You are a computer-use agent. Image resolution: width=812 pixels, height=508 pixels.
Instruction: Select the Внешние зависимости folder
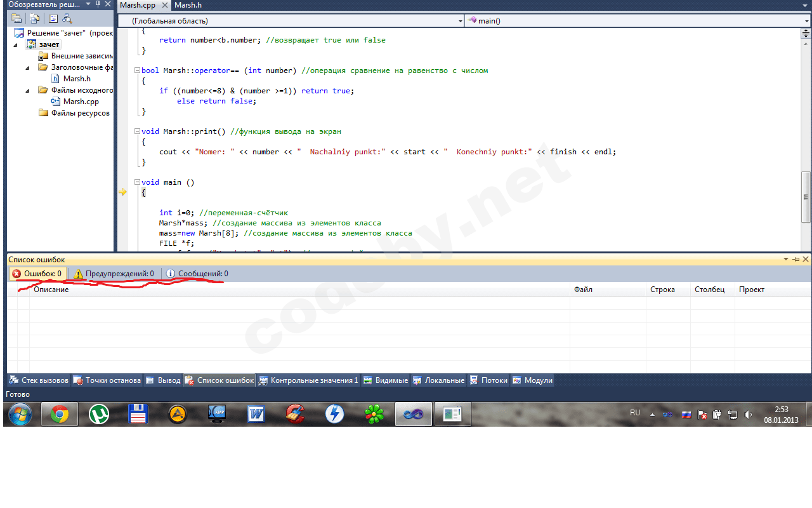tap(76, 56)
